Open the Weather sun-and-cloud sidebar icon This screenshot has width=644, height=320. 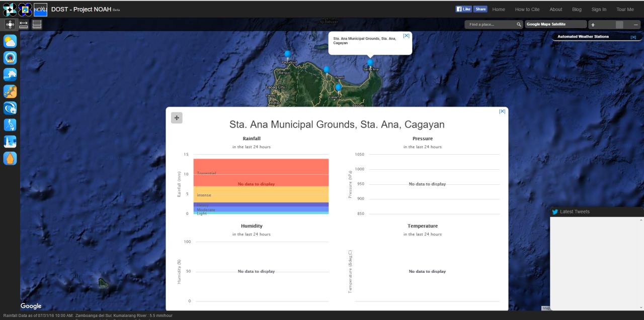(10, 41)
